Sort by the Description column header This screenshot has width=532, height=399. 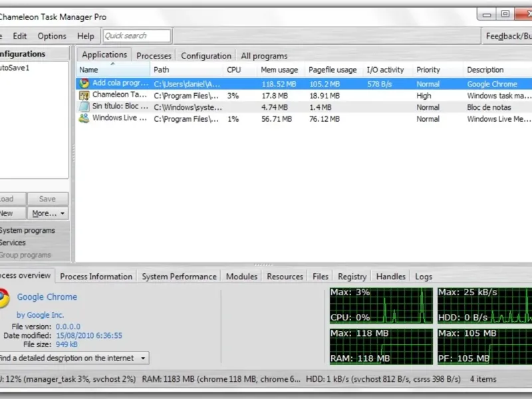tap(497, 70)
